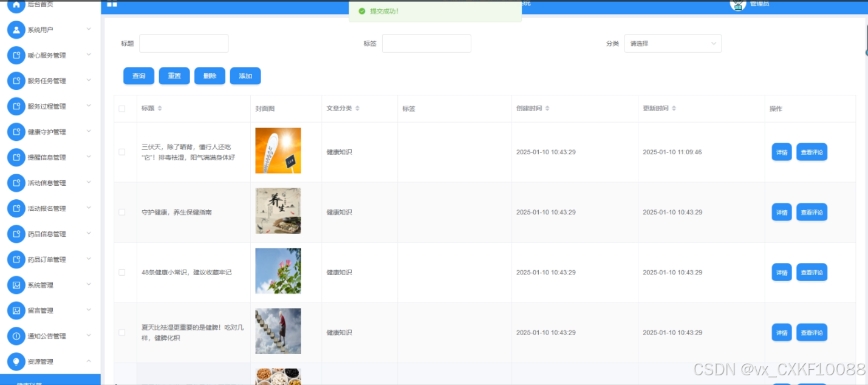Viewport: 868px width, 385px height.
Task: Sort by 文章分类 column arrows
Action: (357, 109)
